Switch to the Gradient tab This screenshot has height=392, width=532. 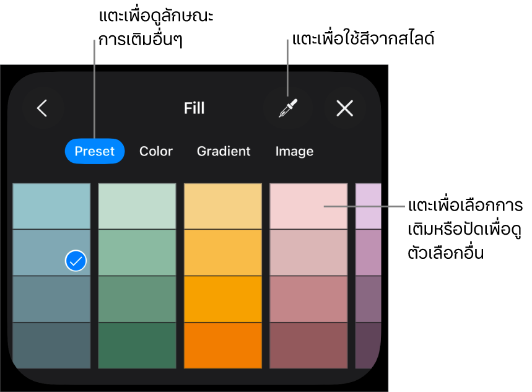pyautogui.click(x=224, y=151)
